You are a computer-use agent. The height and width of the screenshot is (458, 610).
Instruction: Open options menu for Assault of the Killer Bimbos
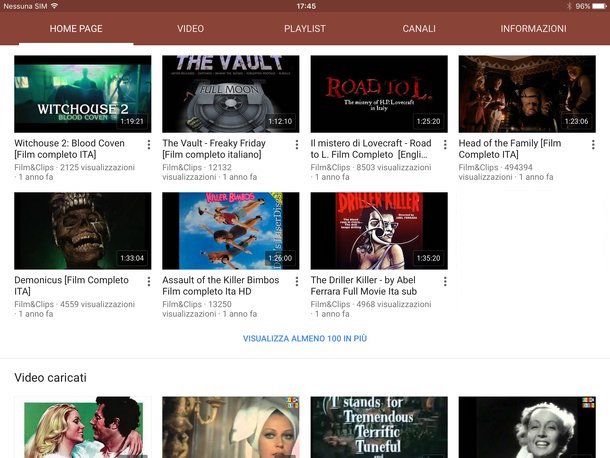click(x=297, y=282)
